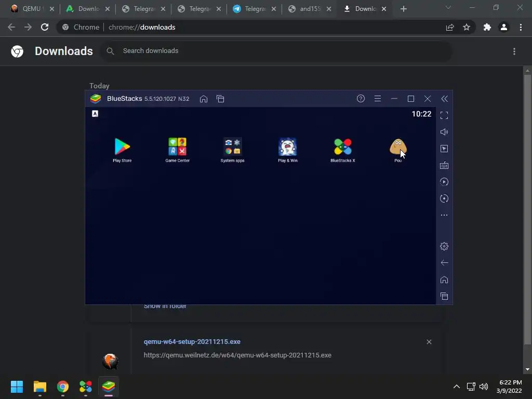
Task: Open BlueStacks help question mark
Action: click(361, 98)
